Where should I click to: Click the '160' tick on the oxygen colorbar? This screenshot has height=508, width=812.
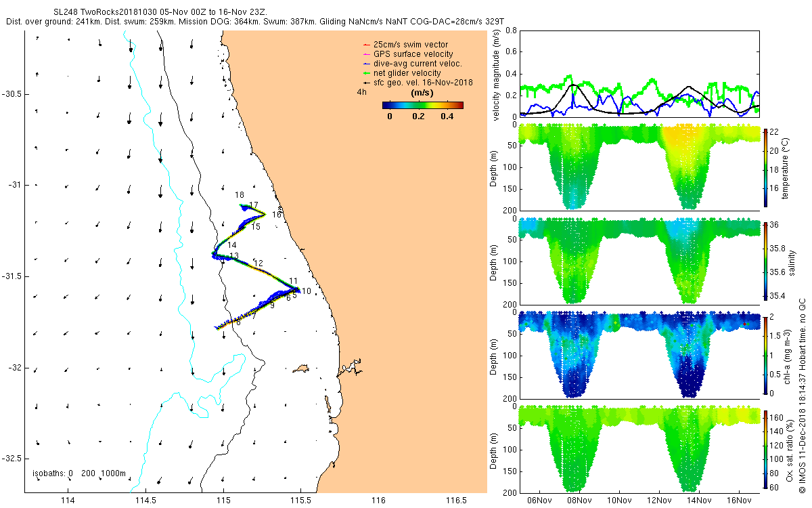[777, 419]
